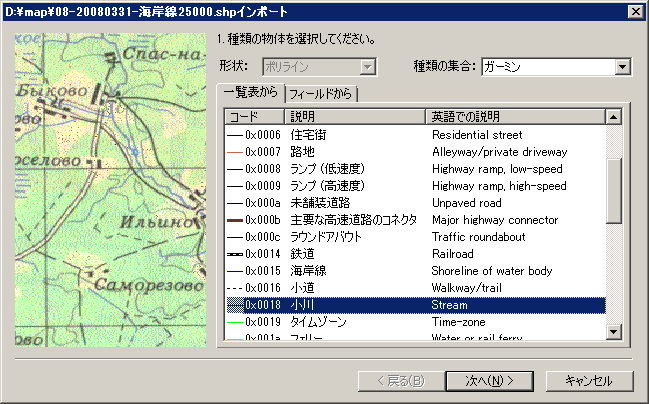Click the 'Alleyway/private driveway' text
649x404 pixels.
pyautogui.click(x=500, y=152)
